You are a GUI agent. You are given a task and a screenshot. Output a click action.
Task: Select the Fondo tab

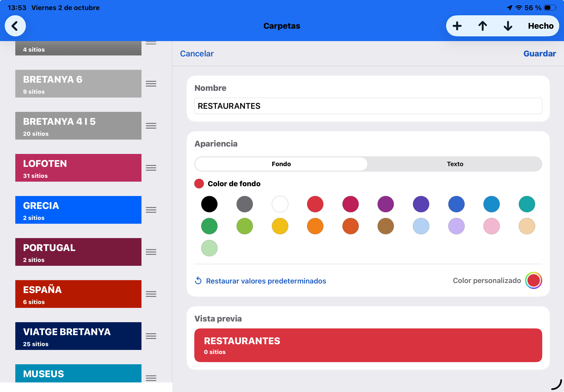coord(281,164)
